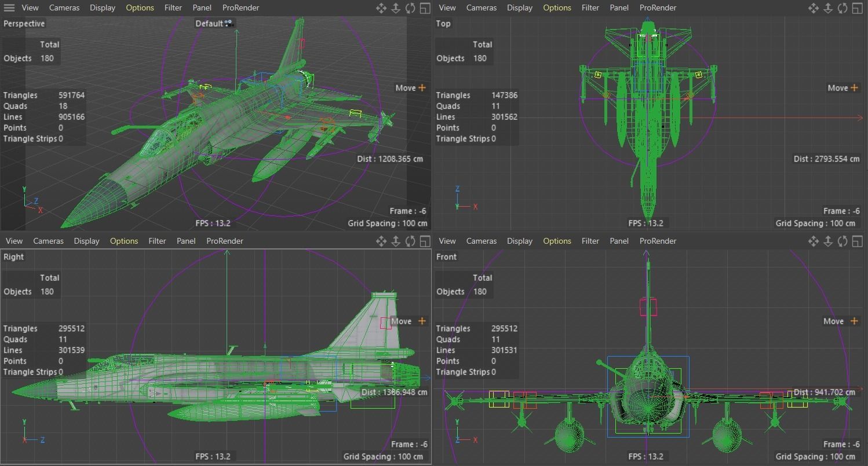Click the orange Move plus icon in Top view
Image resolution: width=868 pixels, height=466 pixels.
tap(854, 87)
